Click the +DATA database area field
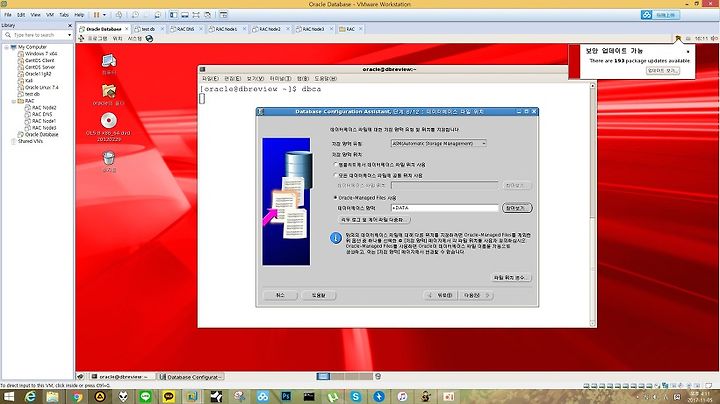The height and width of the screenshot is (404, 720). pyautogui.click(x=444, y=208)
